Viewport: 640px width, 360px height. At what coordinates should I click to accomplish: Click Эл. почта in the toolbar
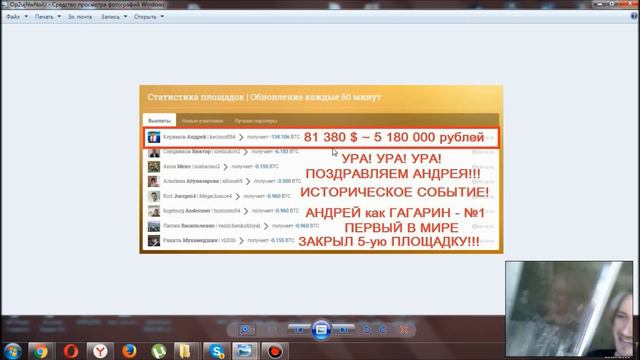point(80,17)
